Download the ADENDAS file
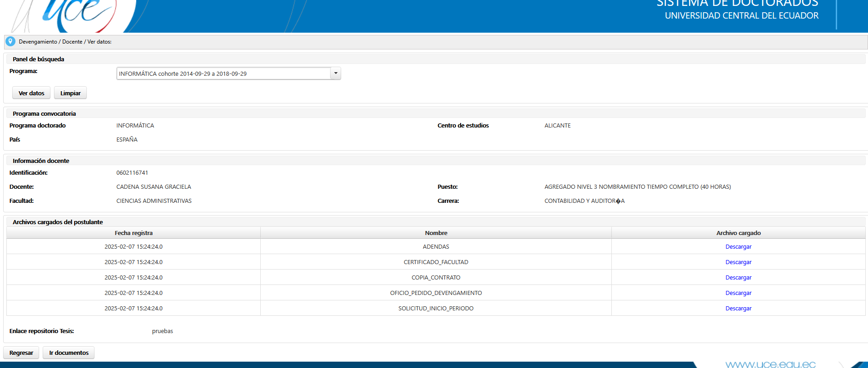 coord(738,247)
